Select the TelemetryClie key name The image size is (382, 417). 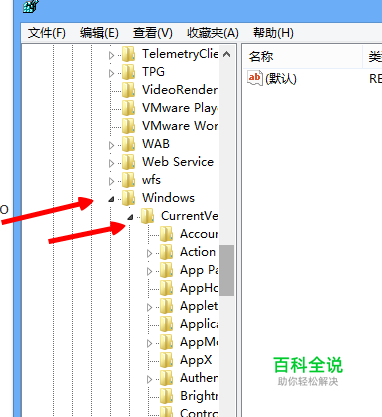[180, 54]
